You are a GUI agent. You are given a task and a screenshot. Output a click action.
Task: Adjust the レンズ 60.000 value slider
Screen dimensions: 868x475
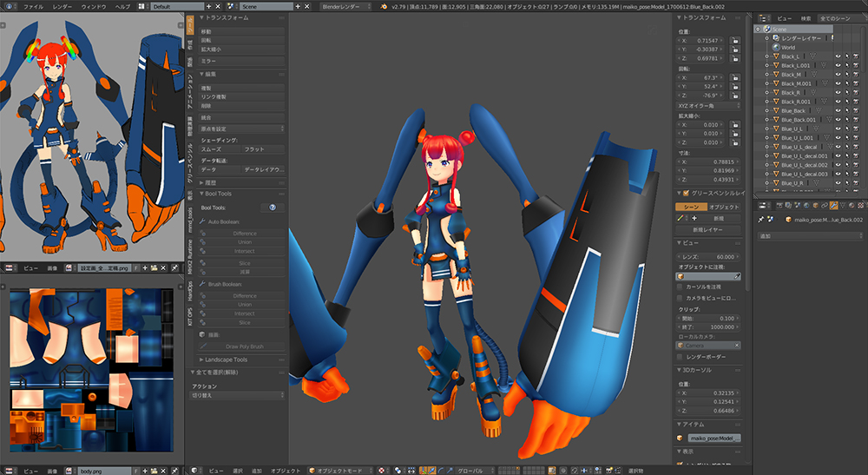coord(708,257)
